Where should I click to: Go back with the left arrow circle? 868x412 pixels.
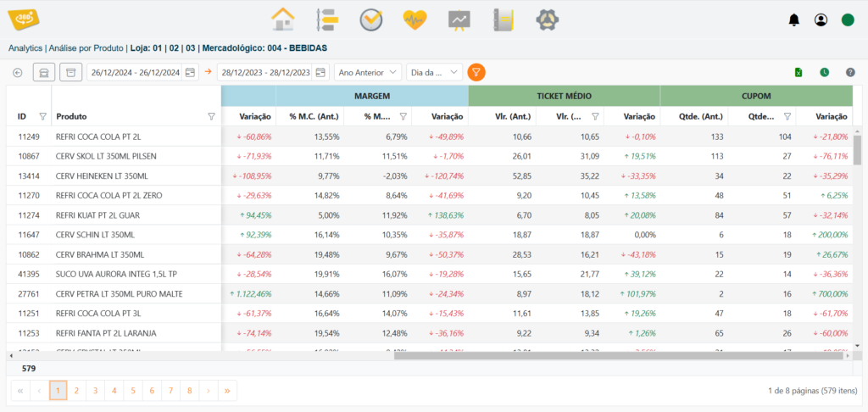(x=18, y=73)
